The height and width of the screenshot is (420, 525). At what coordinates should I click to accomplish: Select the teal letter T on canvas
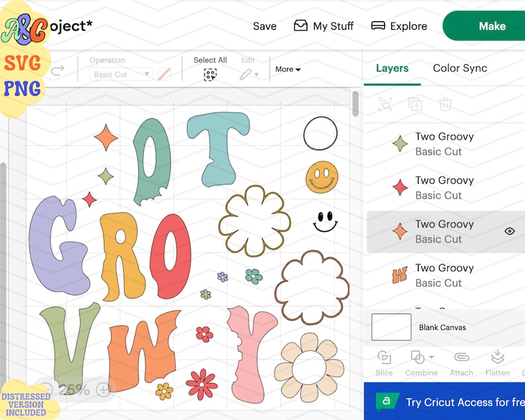(218, 149)
